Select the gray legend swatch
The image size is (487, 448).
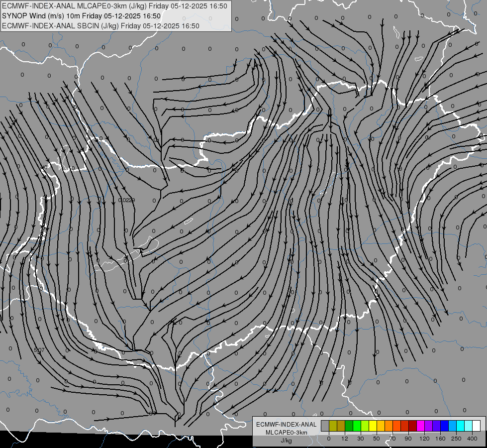pyautogui.click(x=325, y=426)
